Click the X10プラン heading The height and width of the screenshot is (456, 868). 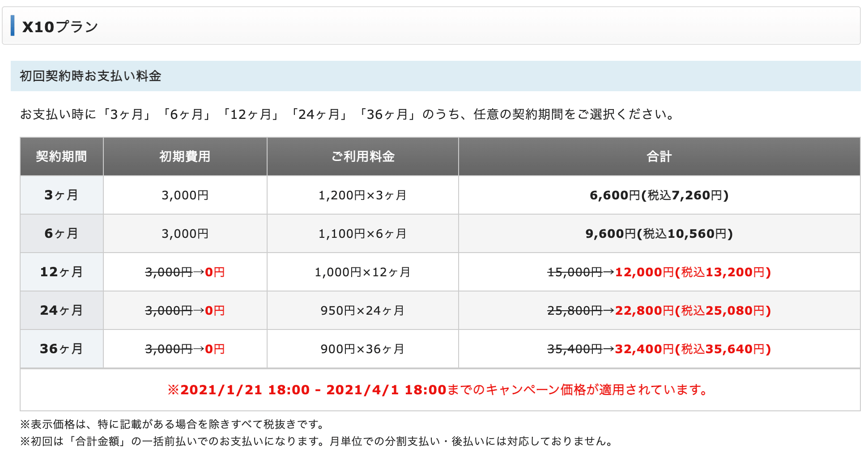tap(60, 27)
